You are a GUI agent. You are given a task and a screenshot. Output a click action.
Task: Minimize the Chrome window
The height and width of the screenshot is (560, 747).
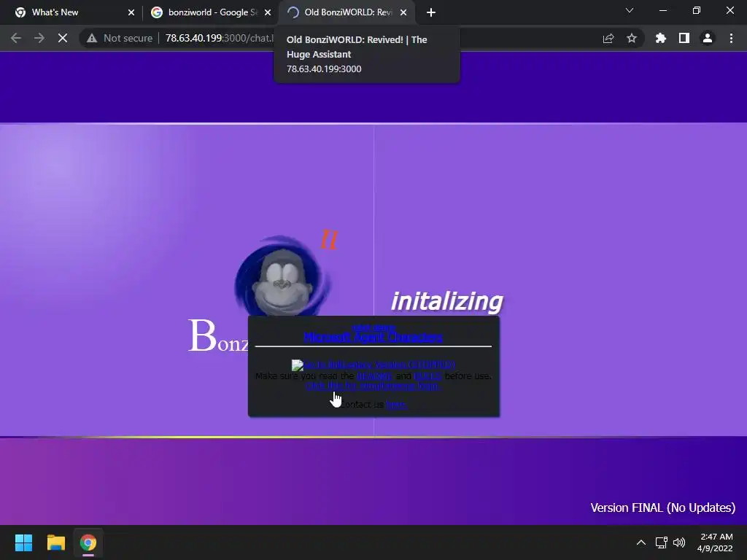pos(662,10)
